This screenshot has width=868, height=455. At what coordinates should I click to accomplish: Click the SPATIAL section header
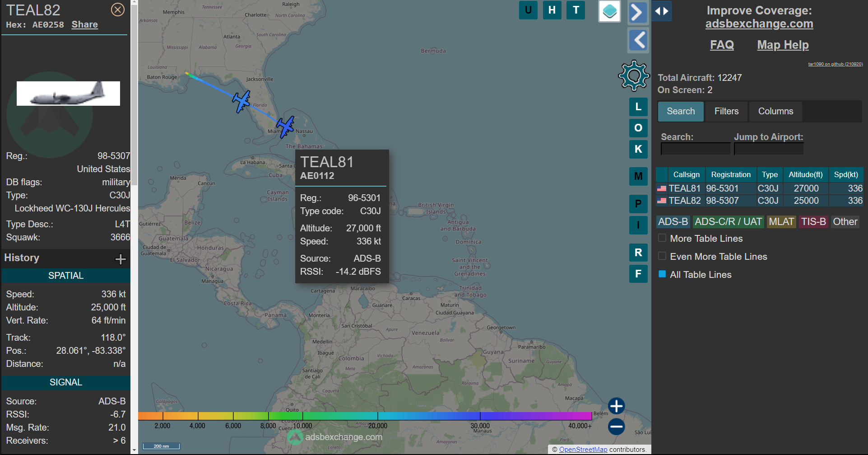(66, 276)
